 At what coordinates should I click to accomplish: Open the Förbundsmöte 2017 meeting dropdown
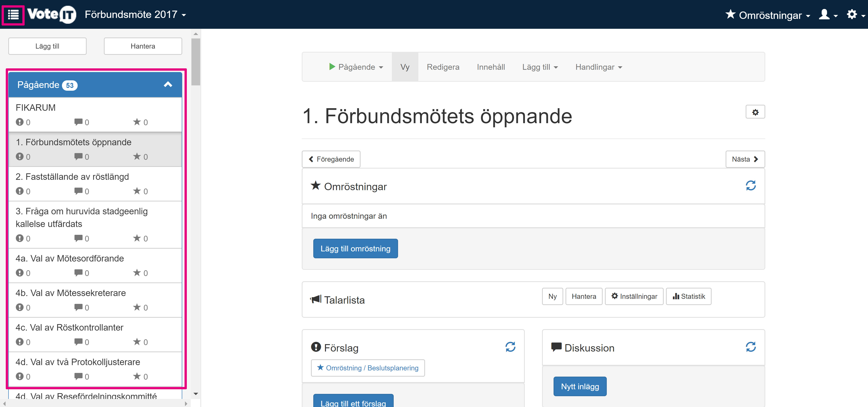pyautogui.click(x=135, y=15)
